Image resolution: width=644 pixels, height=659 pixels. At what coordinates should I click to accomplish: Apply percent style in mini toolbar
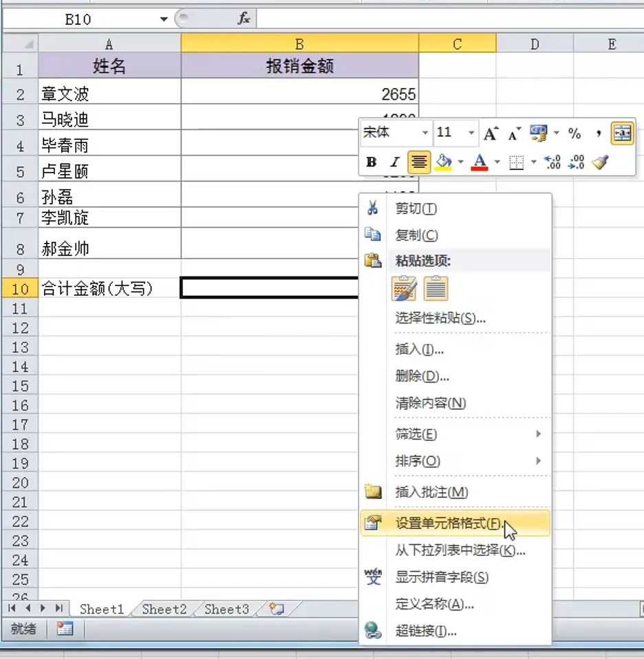pos(575,133)
